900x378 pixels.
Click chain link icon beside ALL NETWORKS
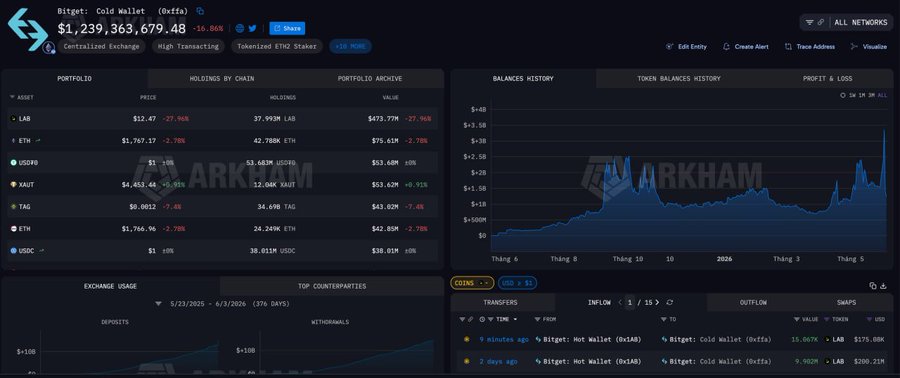821,22
